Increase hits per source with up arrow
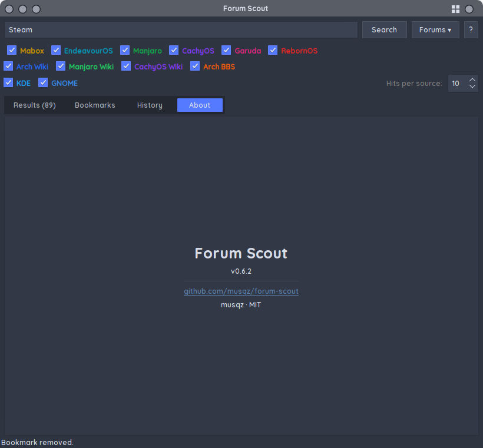The width and height of the screenshot is (483, 448). pos(472,80)
